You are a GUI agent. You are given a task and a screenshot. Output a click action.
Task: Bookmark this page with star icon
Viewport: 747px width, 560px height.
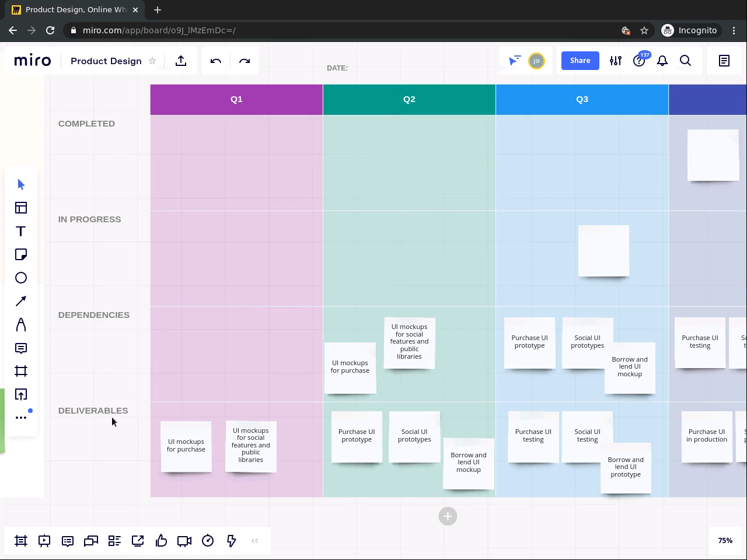[644, 30]
